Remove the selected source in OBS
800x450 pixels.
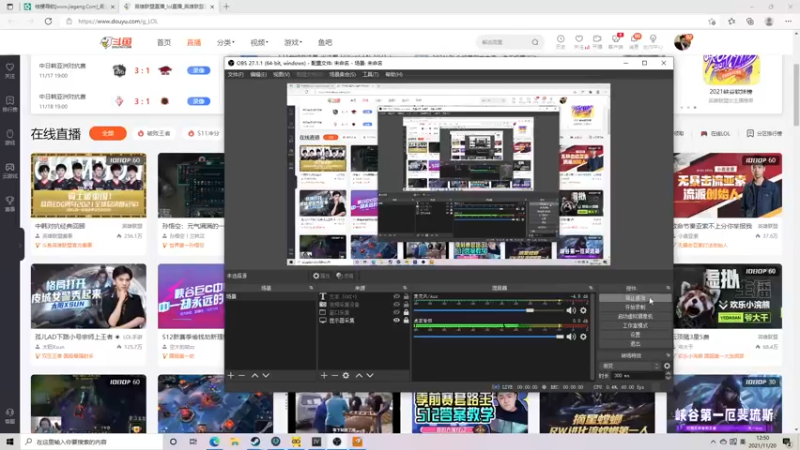point(335,376)
